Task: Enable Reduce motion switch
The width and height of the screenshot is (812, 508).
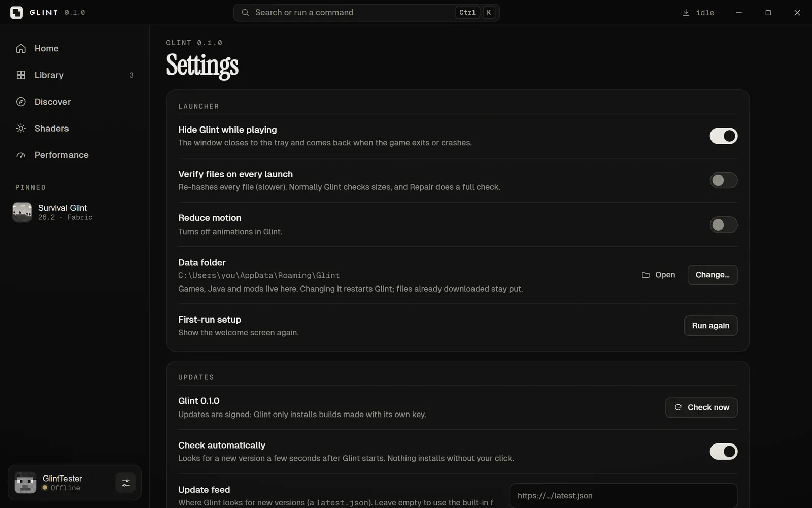Action: tap(723, 225)
